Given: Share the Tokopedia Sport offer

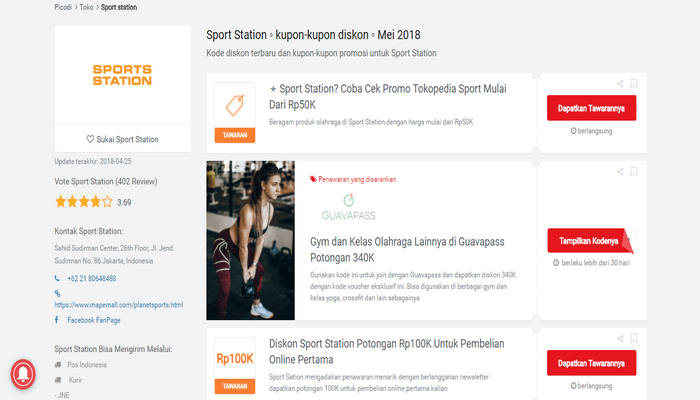Looking at the screenshot, I should click(620, 83).
